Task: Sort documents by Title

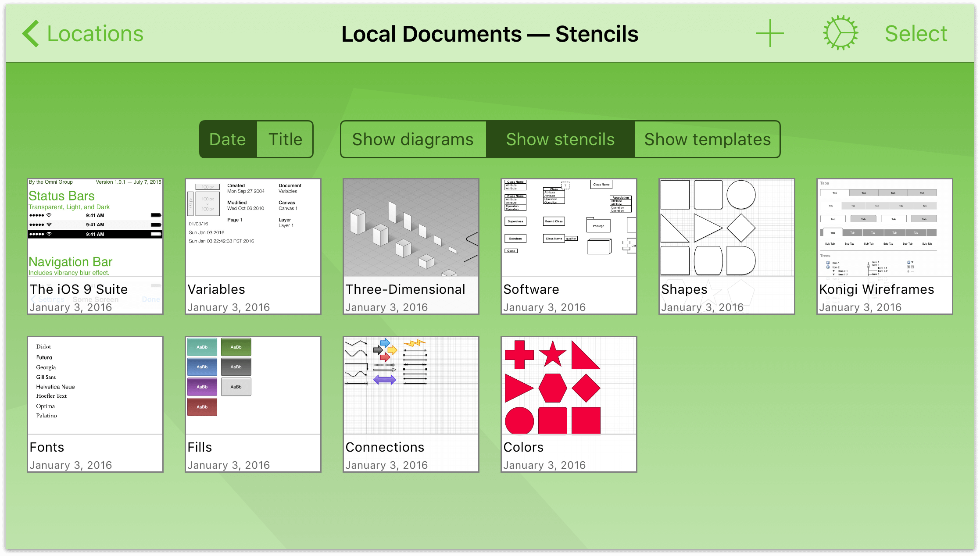Action: [285, 139]
